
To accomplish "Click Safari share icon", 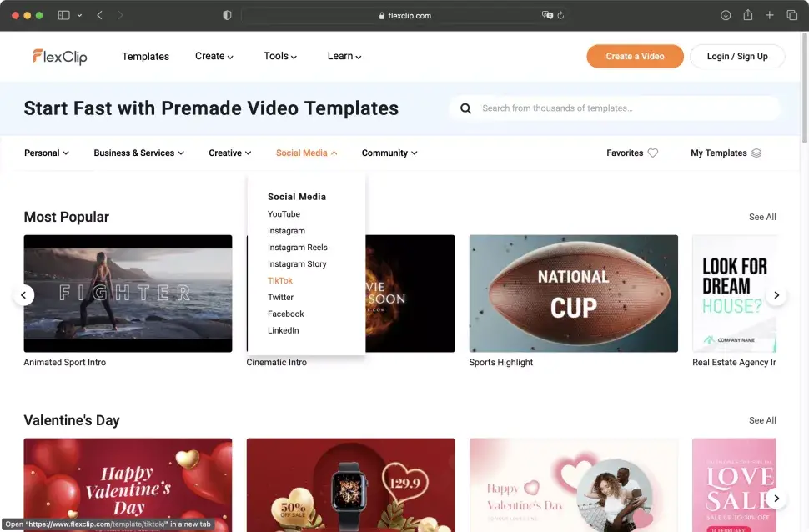I will pos(748,15).
